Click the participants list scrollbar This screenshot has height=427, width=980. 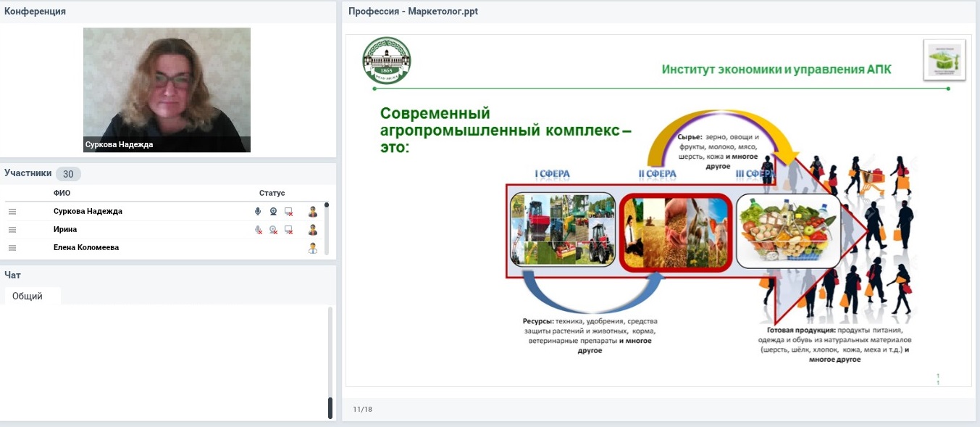click(x=327, y=228)
